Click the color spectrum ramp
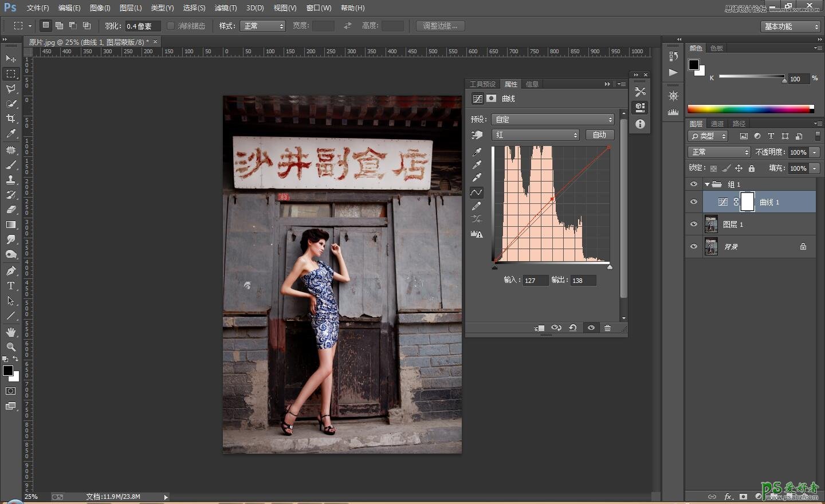 [751, 109]
